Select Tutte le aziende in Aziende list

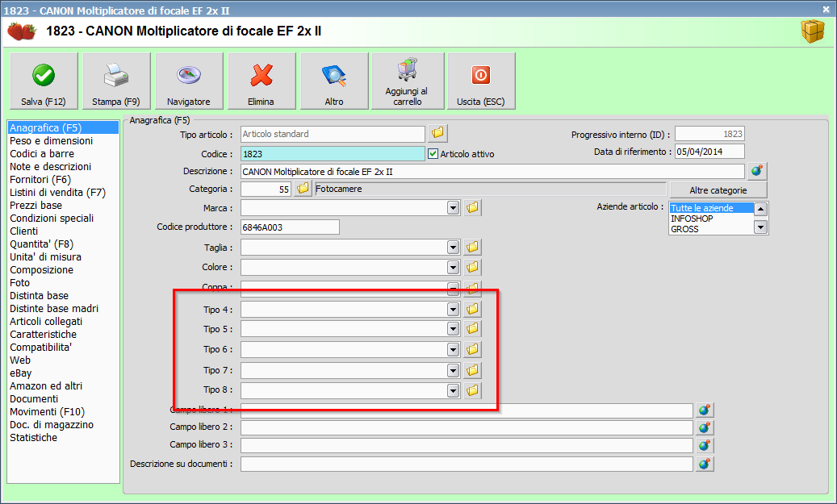pyautogui.click(x=712, y=208)
